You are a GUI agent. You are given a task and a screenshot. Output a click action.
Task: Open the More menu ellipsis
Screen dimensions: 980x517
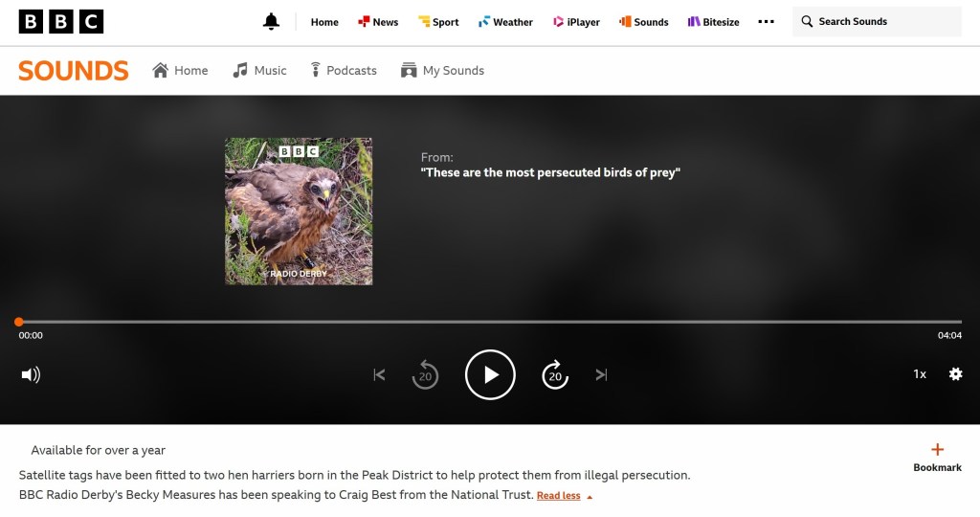click(766, 22)
